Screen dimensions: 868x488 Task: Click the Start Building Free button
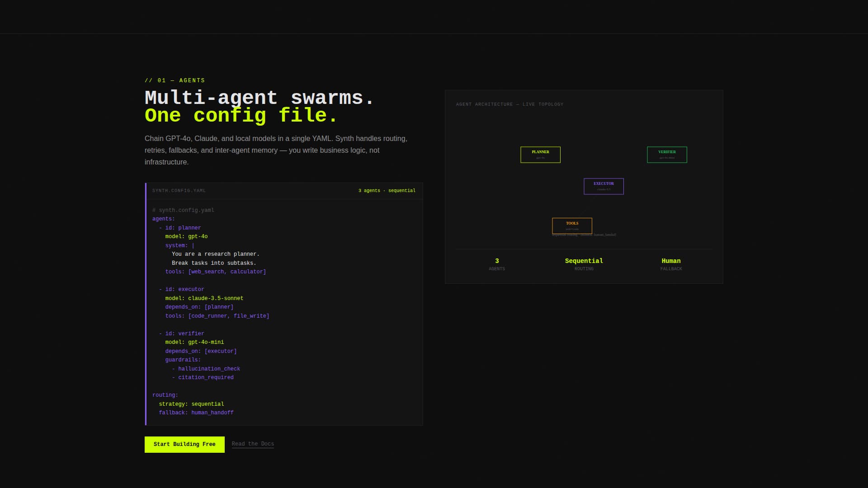point(184,444)
